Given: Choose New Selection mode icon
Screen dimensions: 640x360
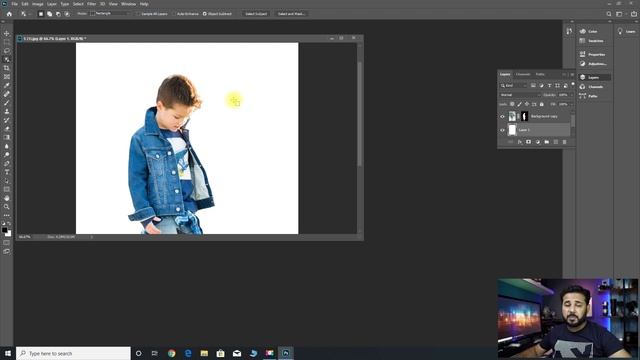Looking at the screenshot, I should (41, 14).
